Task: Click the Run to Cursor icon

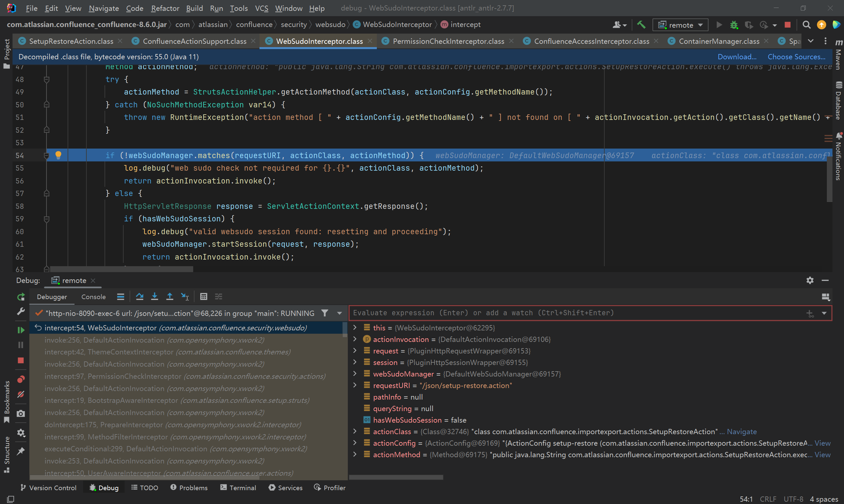Action: pyautogui.click(x=185, y=296)
